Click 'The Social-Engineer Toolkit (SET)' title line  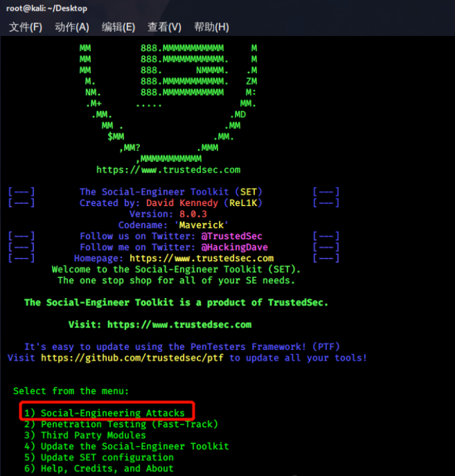click(x=171, y=192)
